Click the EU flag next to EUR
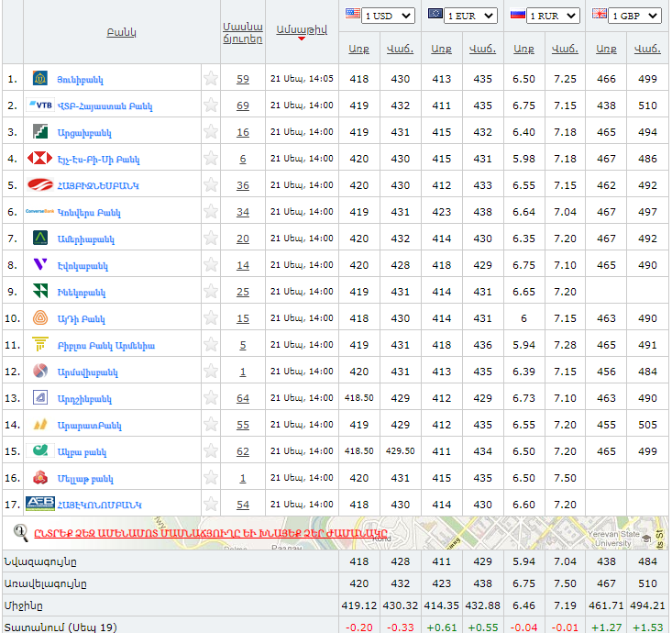Screen dimensions: 672x633 435,13
